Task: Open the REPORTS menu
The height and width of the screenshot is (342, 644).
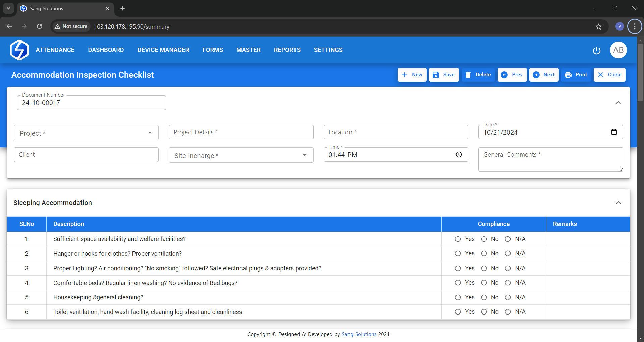Action: pyautogui.click(x=287, y=50)
